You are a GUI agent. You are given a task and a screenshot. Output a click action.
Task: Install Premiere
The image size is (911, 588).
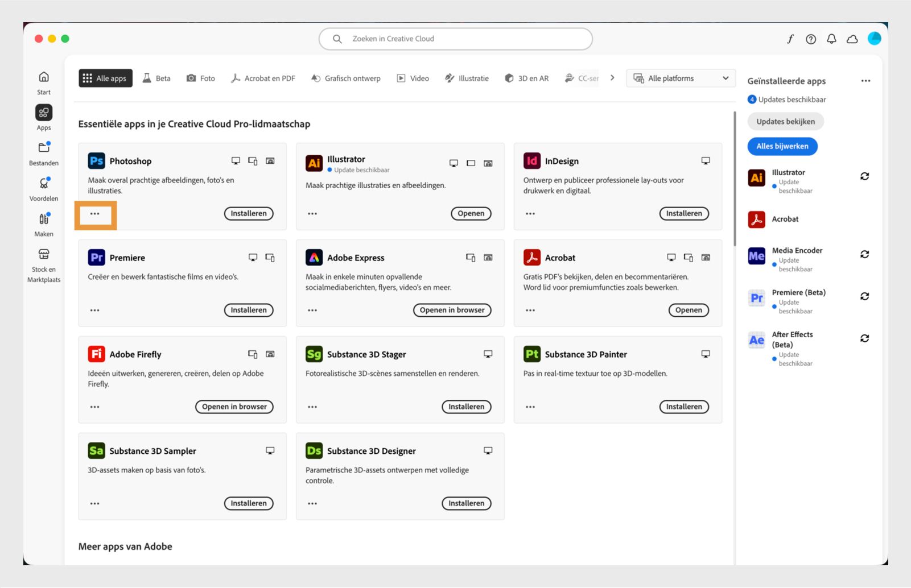pyautogui.click(x=249, y=310)
